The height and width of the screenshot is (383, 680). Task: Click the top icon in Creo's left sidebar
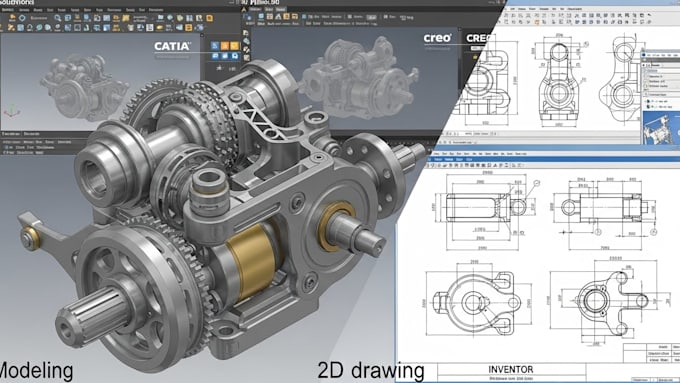(246, 33)
